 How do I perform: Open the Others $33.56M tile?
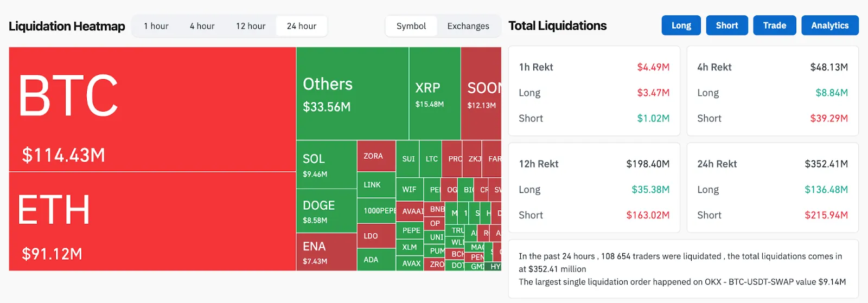[352, 93]
